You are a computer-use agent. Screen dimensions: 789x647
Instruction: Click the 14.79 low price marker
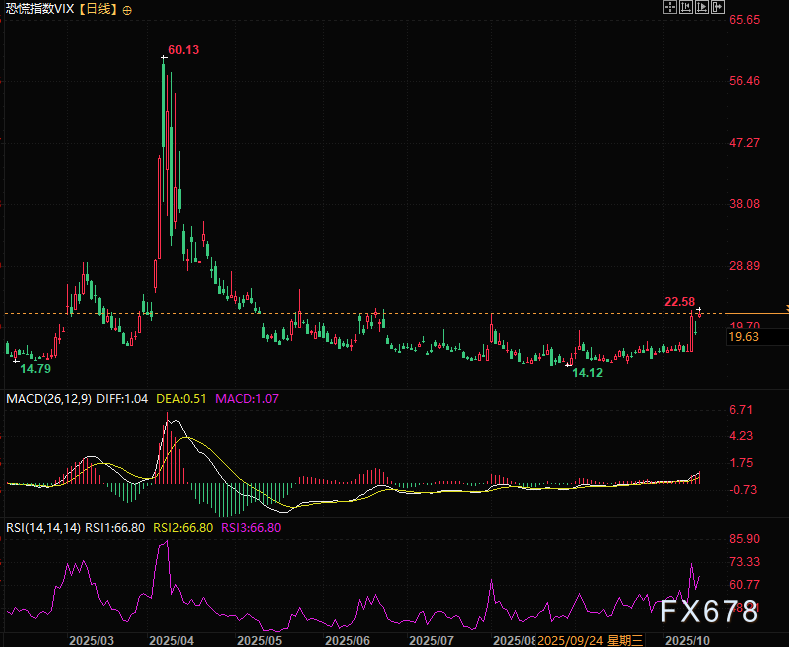click(x=35, y=369)
